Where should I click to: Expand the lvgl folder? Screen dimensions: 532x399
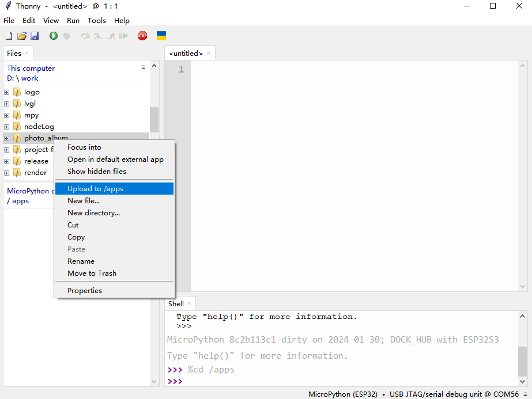[7, 104]
